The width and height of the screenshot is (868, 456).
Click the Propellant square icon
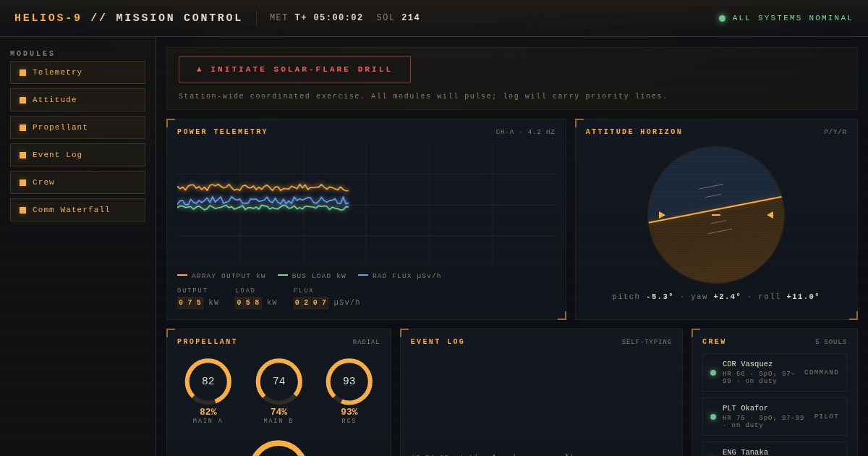22,127
